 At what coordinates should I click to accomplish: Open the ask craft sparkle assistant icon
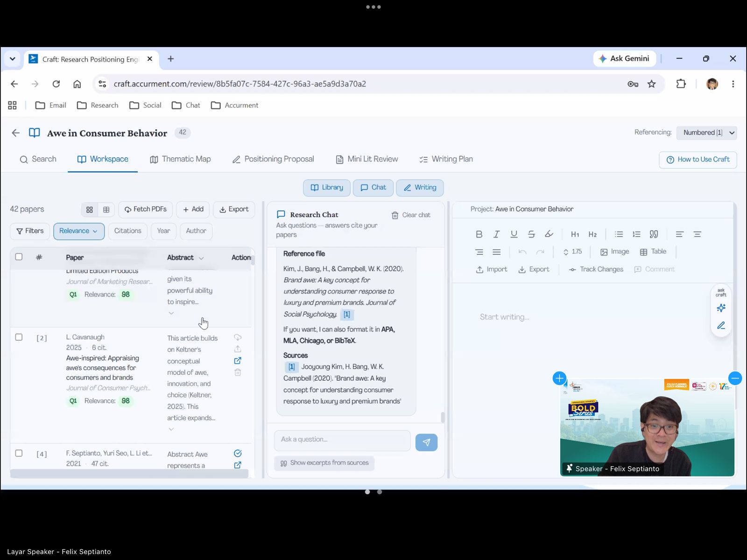point(721,308)
